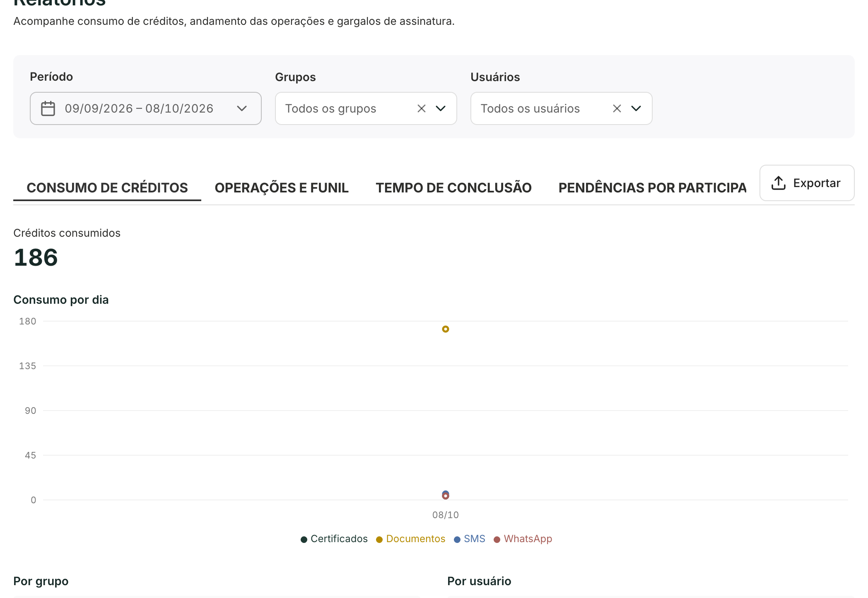Image resolution: width=868 pixels, height=598 pixels.
Task: Click the Documentos yellow legend dot
Action: coord(379,539)
